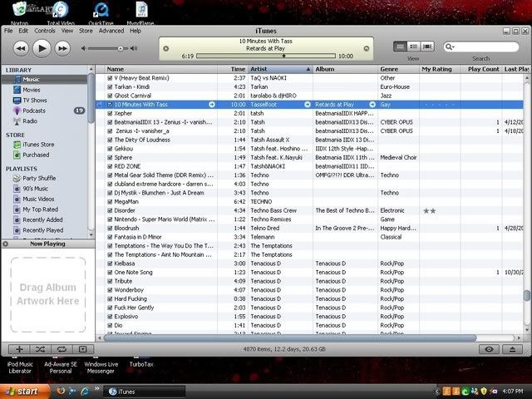
Task: Toggle repeat playback icon
Action: click(61, 349)
